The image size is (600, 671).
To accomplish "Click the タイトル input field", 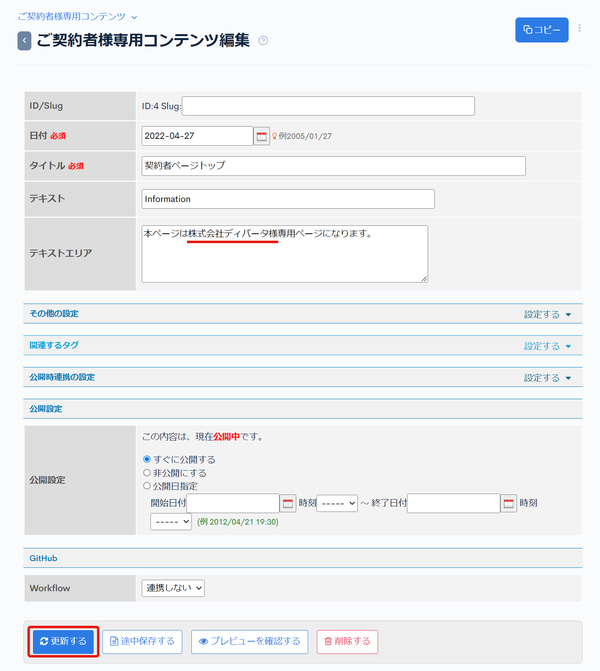I will point(333,166).
